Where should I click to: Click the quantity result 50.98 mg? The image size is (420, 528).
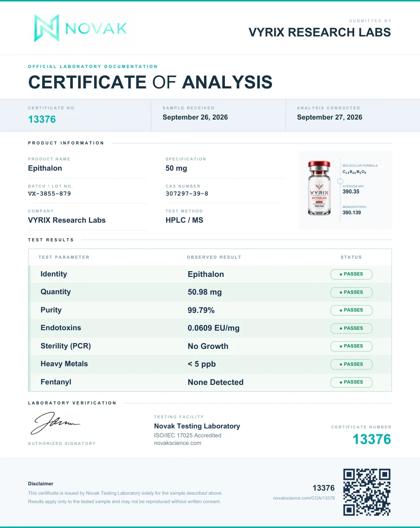[x=205, y=292]
